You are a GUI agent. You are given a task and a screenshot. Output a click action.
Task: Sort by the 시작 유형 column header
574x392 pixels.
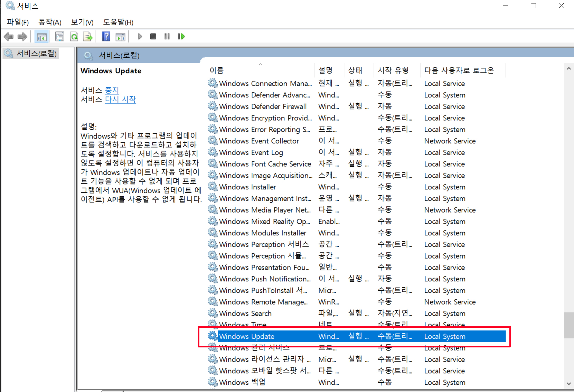coord(393,71)
